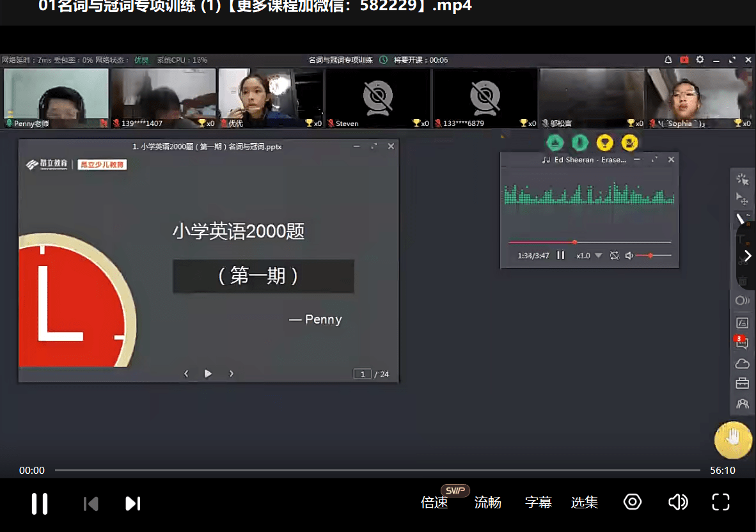Toggle 优优's muted microphone icon

tap(224, 123)
